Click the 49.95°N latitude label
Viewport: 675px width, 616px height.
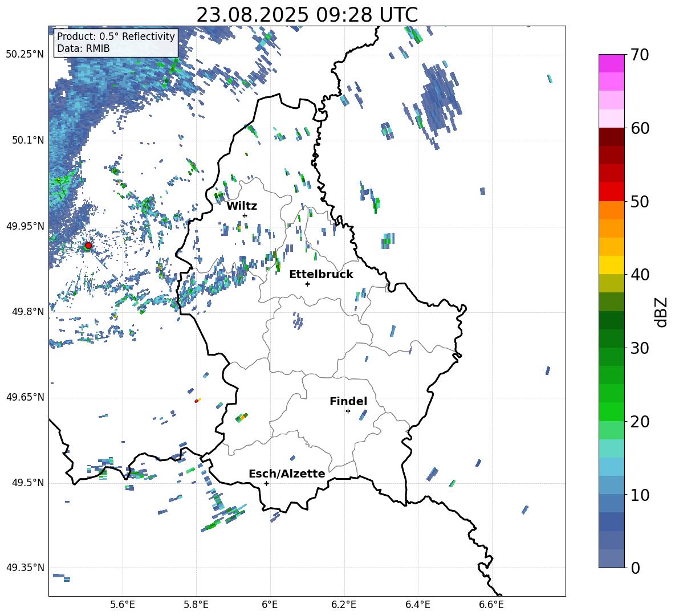[25, 226]
